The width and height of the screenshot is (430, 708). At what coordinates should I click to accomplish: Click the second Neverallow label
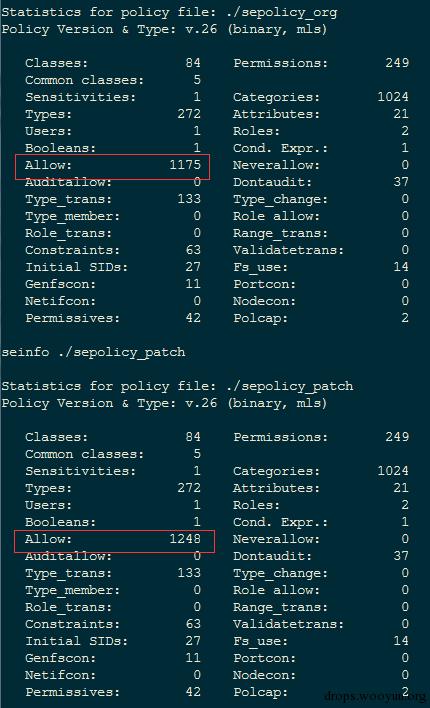tap(276, 539)
